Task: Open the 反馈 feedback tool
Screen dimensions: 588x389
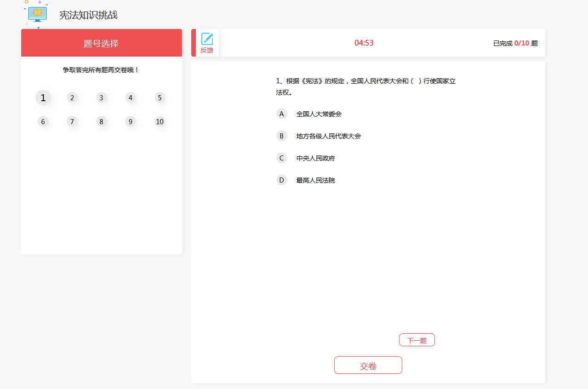Action: 207,43
